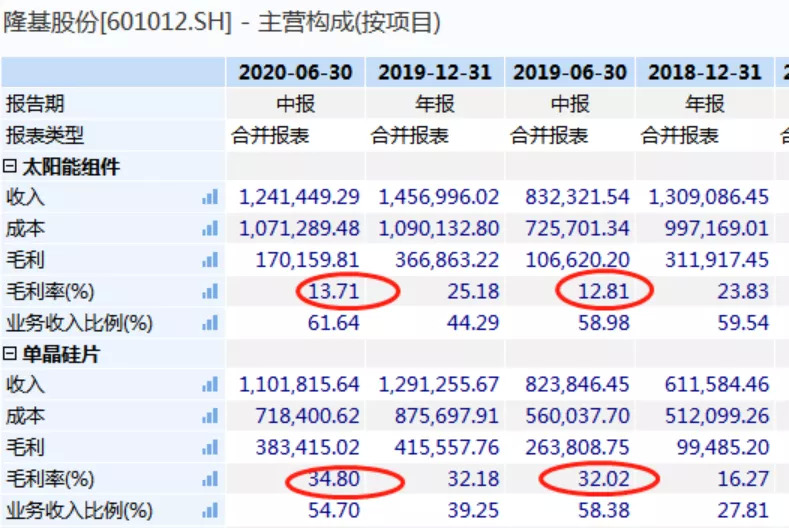Select 单晶硅片 cost 718,400.62
The width and height of the screenshot is (789, 528).
click(308, 416)
